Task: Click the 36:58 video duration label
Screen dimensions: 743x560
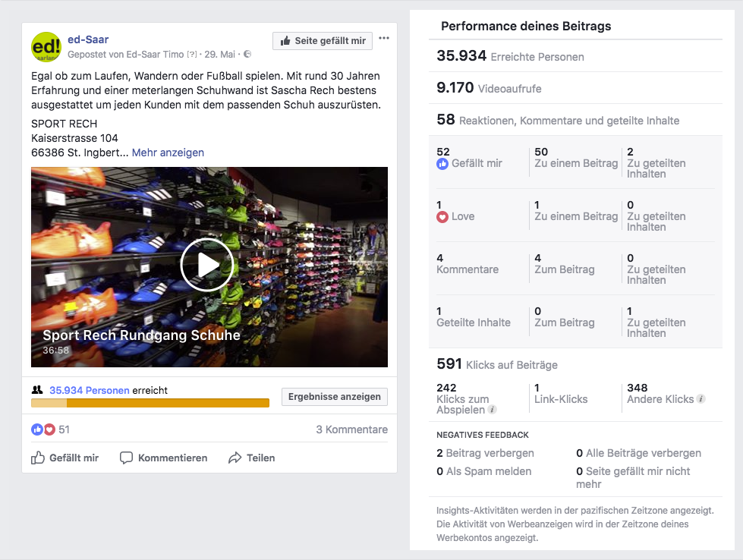Action: tap(56, 351)
